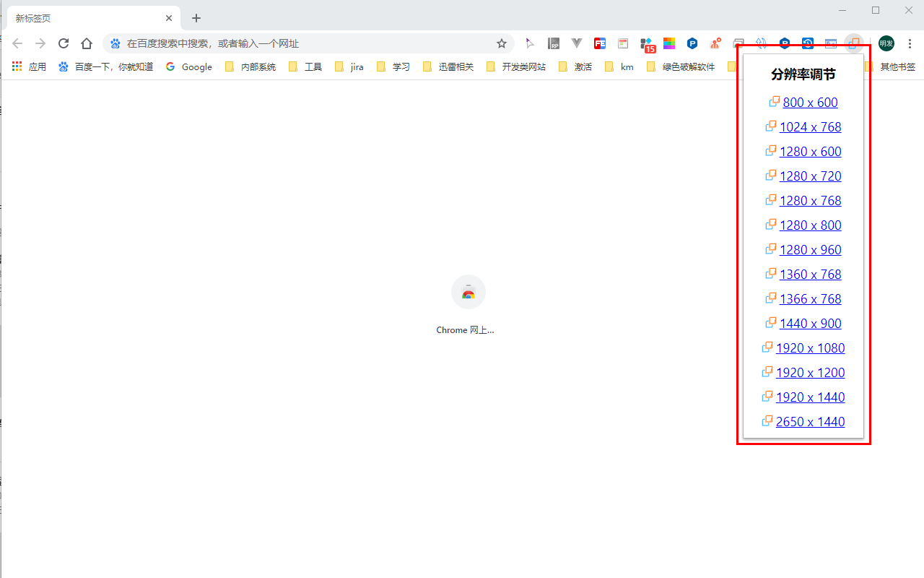The image size is (924, 578).
Task: Bookmark this page with the star icon
Action: (x=502, y=43)
